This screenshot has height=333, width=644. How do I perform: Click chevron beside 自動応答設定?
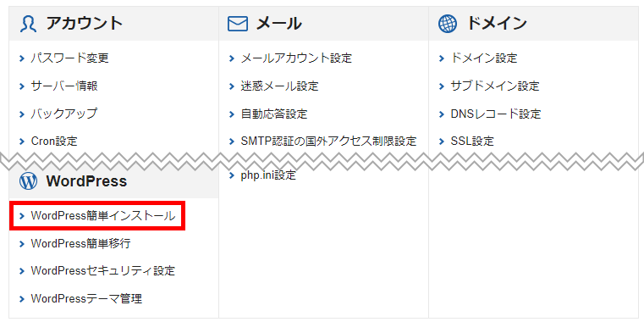[x=232, y=114]
